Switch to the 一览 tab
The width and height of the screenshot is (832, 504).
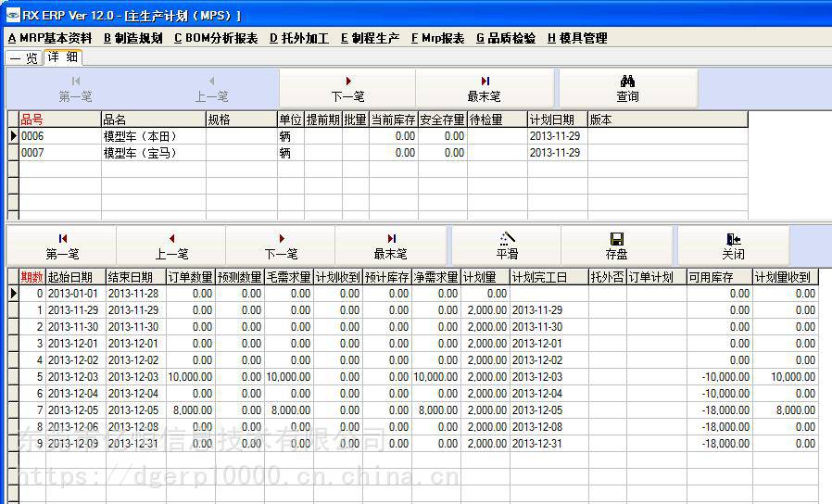25,57
